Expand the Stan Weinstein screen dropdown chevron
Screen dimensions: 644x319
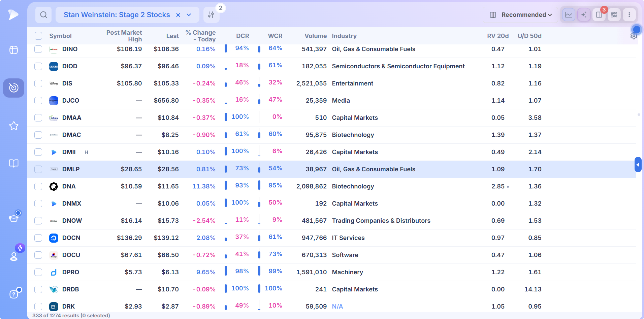click(189, 15)
